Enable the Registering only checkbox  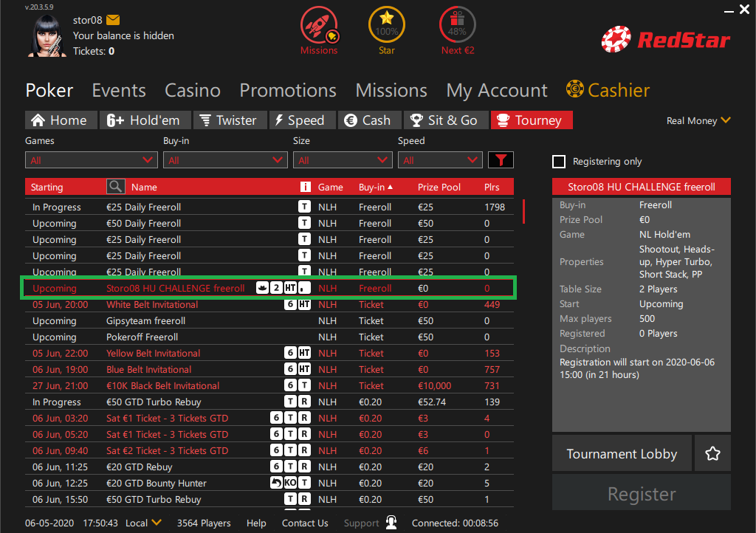pos(559,162)
